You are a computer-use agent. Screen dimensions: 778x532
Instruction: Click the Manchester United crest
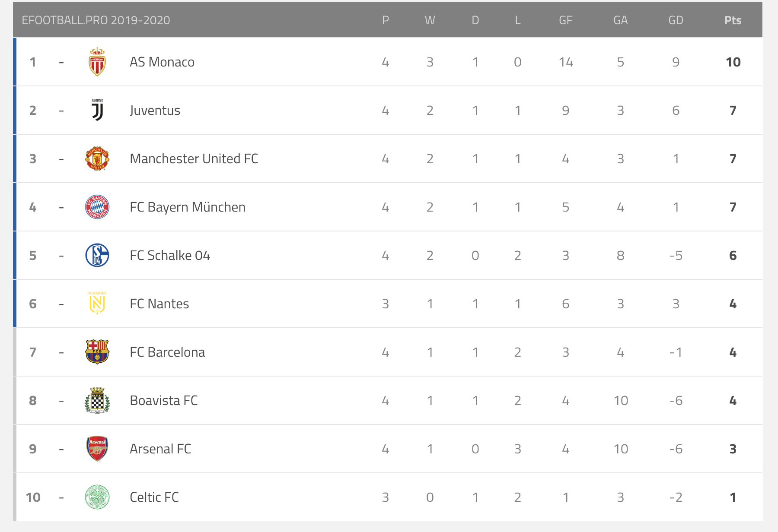pos(97,159)
